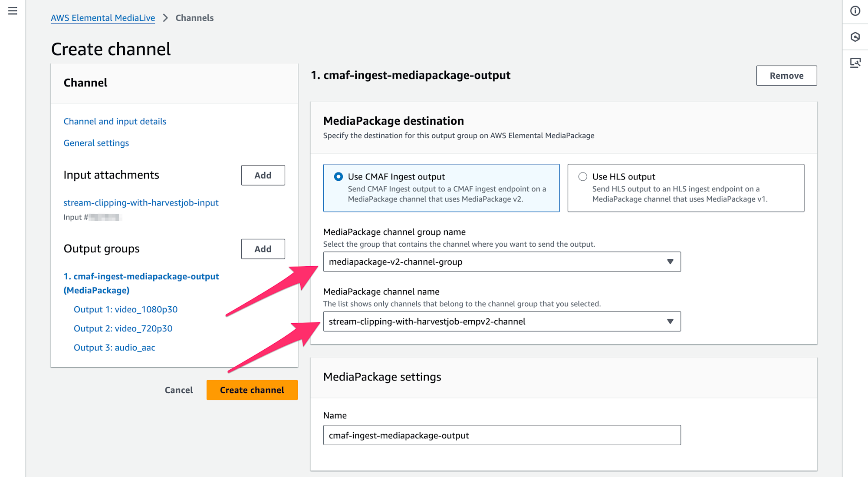868x477 pixels.
Task: Click the hexagon settings icon in right sidebar
Action: (855, 37)
